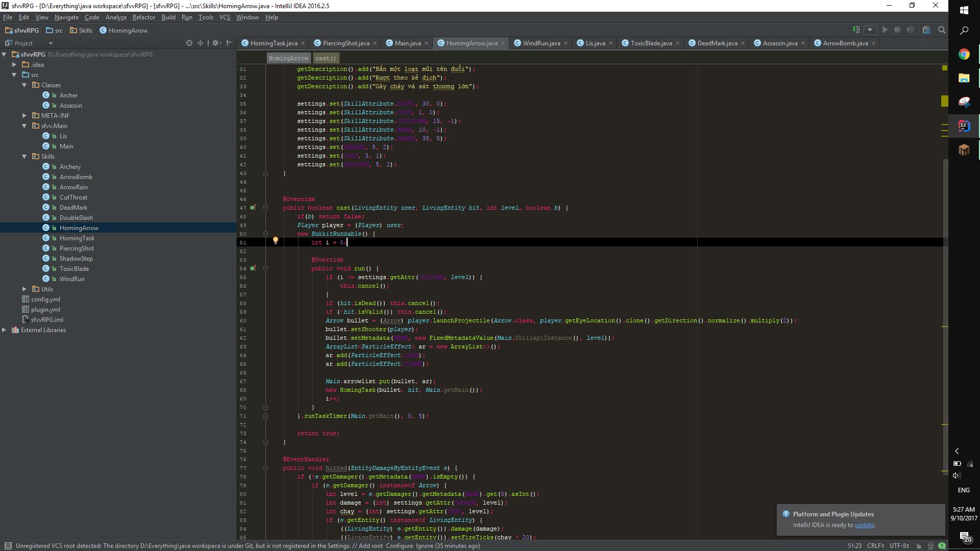Click the intention light bulb on line 51
Viewport: 980px width, 551px height.
[276, 240]
